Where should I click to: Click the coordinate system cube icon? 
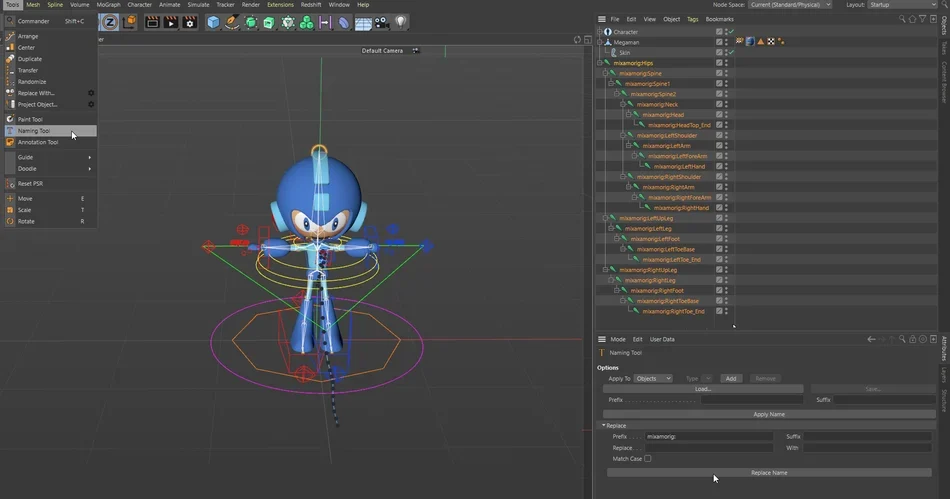(x=129, y=22)
